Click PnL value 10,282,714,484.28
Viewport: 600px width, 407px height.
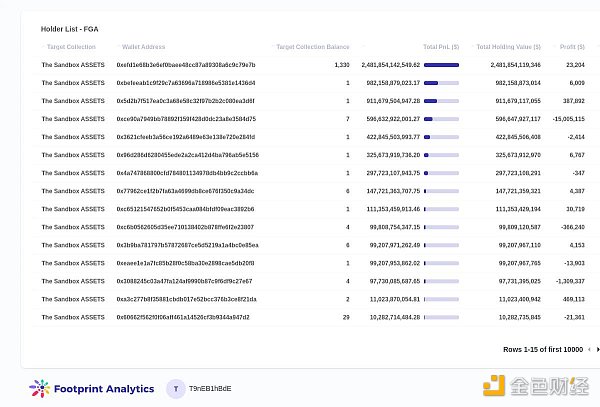point(395,317)
